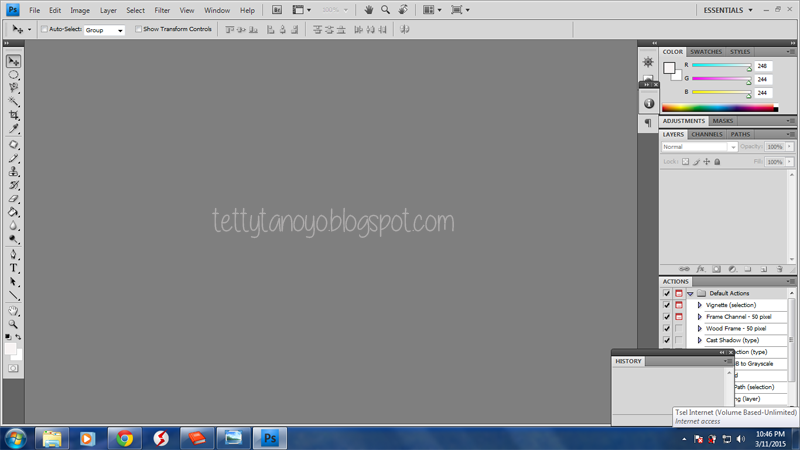Image resolution: width=800 pixels, height=450 pixels.
Task: Open the layer blend mode Normal dropdown
Action: point(699,147)
